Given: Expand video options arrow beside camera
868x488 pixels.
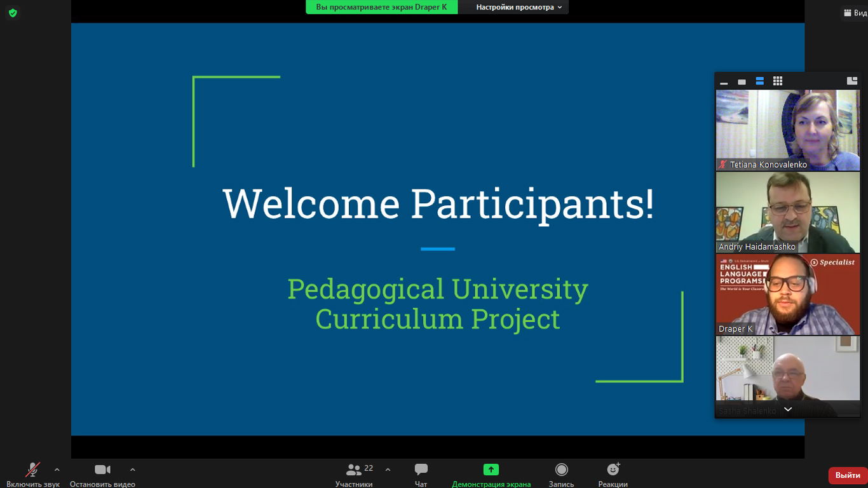Looking at the screenshot, I should [x=132, y=470].
